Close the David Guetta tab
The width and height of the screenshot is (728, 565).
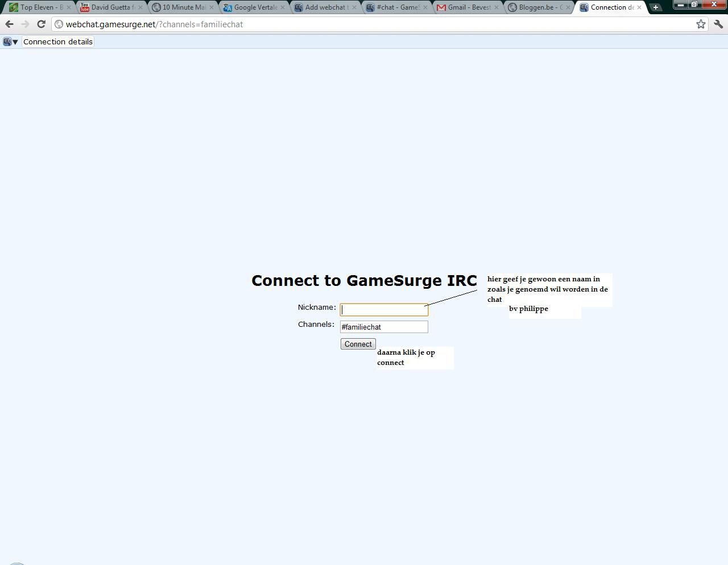(x=140, y=7)
